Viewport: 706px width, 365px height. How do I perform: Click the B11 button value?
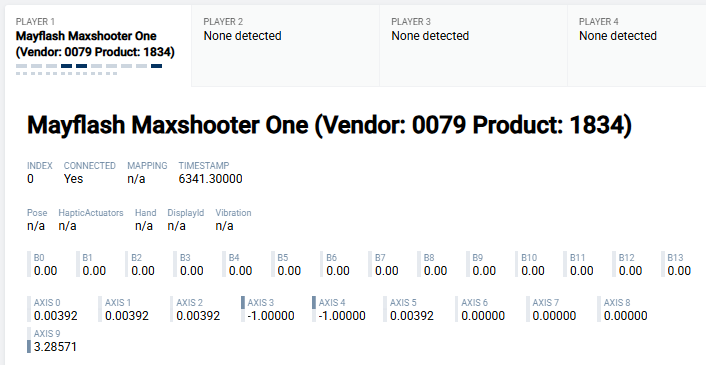(582, 271)
